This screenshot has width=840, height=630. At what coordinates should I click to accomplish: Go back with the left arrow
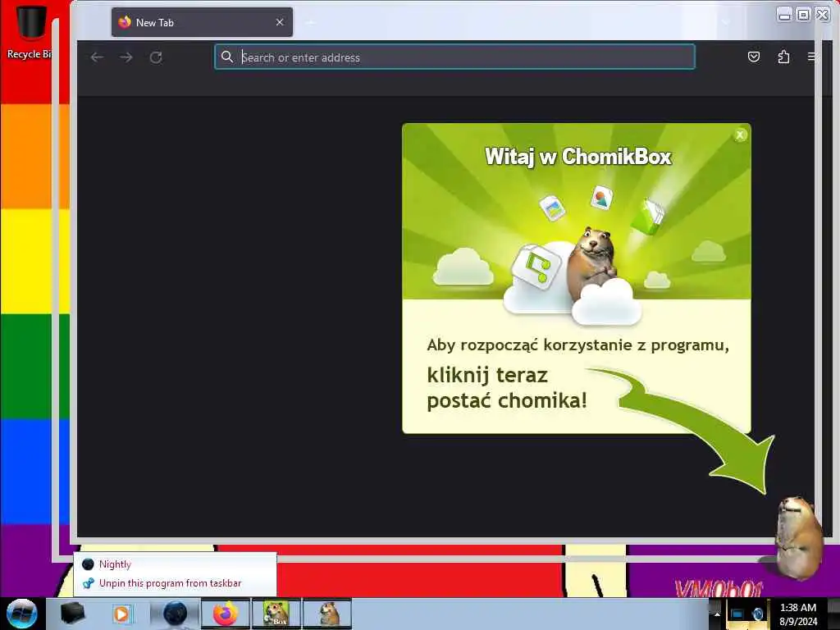[97, 57]
